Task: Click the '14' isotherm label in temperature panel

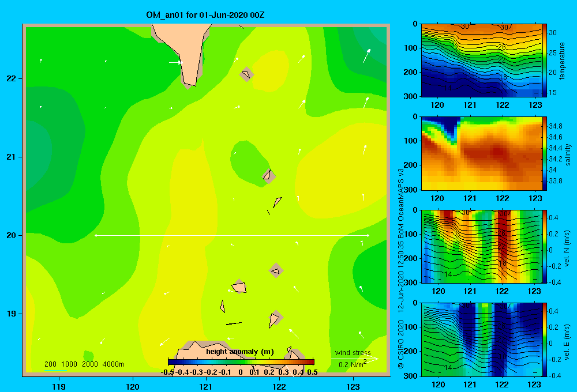Action: coord(448,88)
